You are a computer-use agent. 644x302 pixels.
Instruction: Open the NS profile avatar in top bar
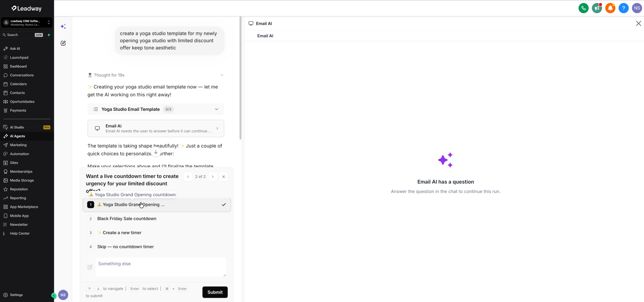point(637,8)
